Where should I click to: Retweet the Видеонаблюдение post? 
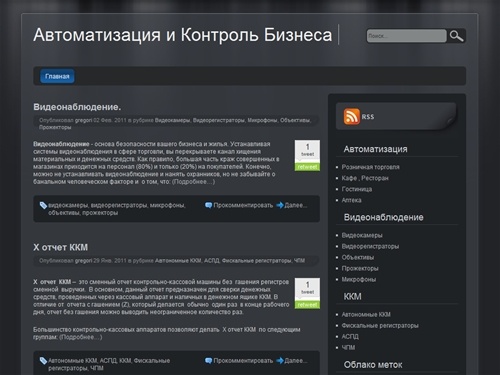click(307, 167)
